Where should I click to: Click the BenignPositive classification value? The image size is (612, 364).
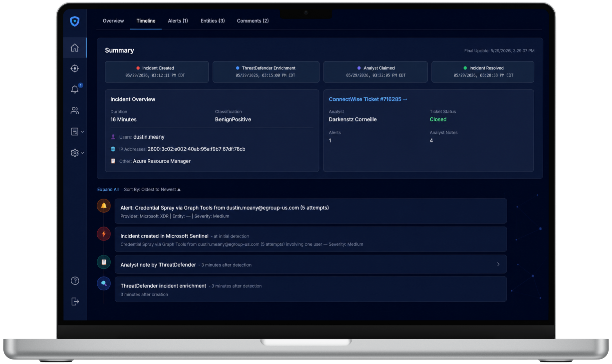(233, 119)
